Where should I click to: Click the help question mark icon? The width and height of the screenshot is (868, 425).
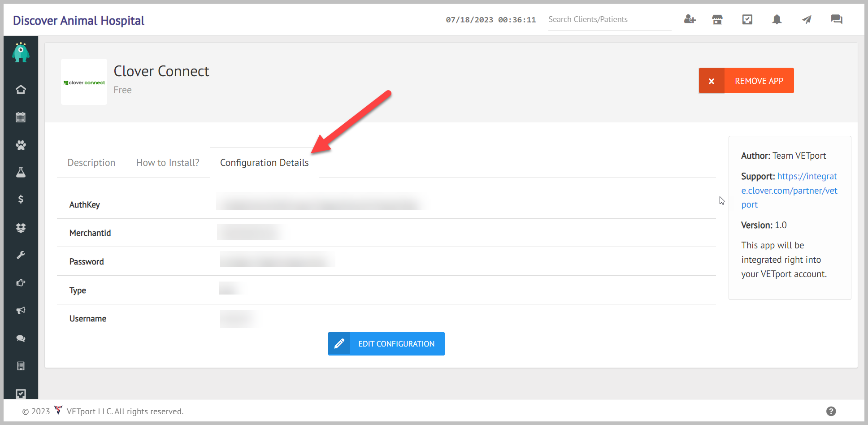tap(831, 411)
